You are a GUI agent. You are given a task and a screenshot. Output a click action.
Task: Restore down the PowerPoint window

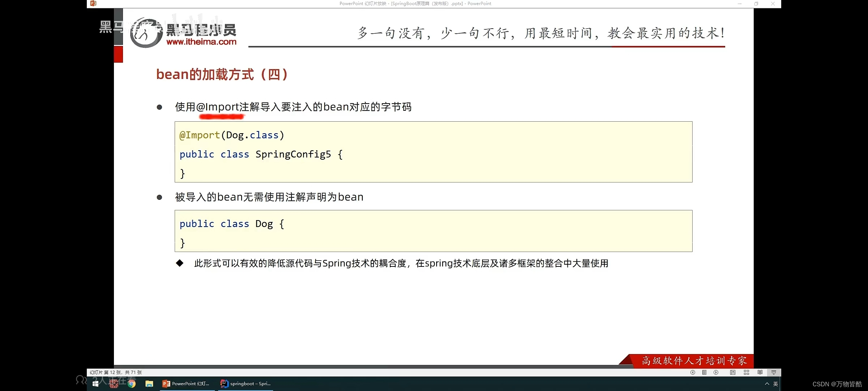[x=756, y=4]
